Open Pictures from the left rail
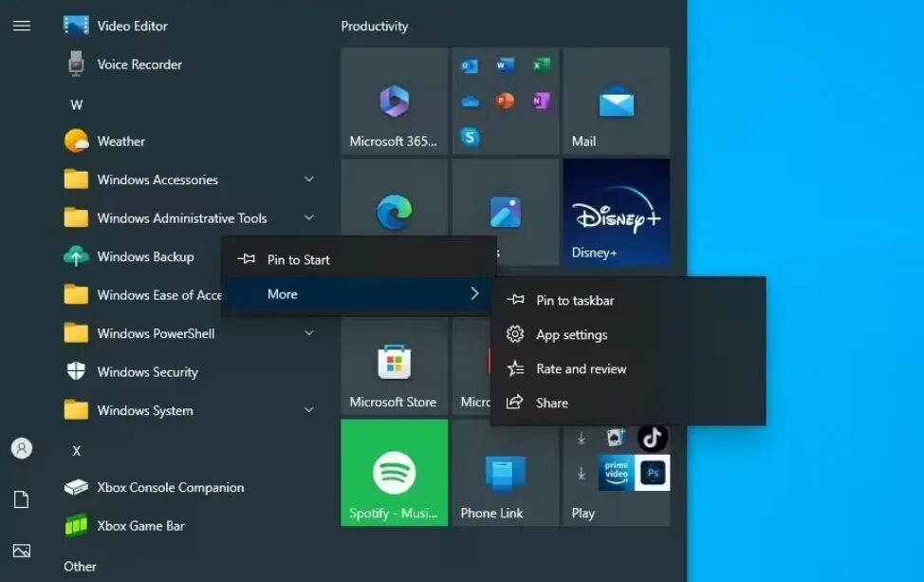 [22, 551]
